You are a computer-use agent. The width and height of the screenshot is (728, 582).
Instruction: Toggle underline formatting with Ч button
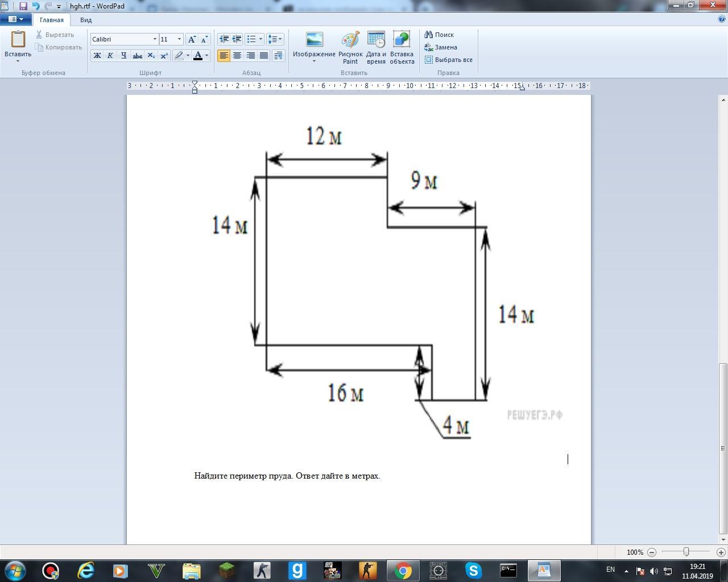point(123,56)
